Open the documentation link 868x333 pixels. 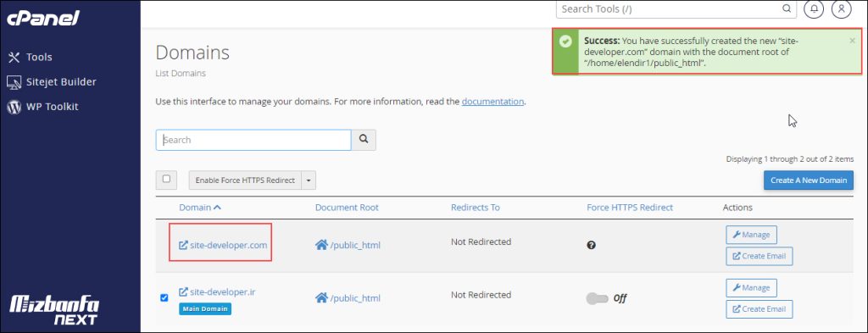click(x=492, y=102)
